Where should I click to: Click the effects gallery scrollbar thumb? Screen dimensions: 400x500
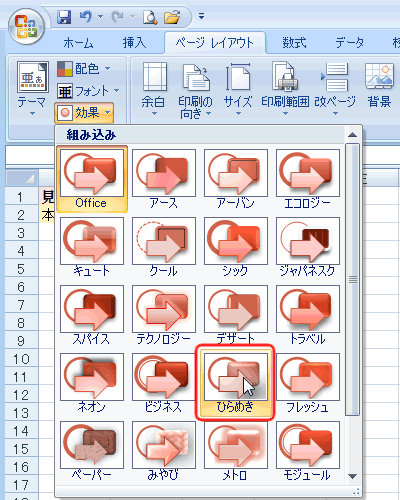coord(352,279)
